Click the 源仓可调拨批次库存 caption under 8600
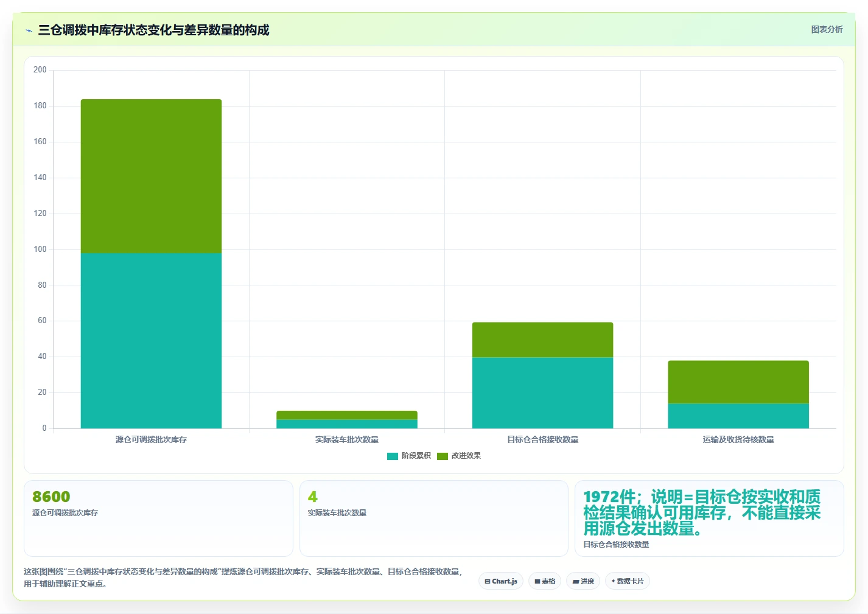 (65, 513)
